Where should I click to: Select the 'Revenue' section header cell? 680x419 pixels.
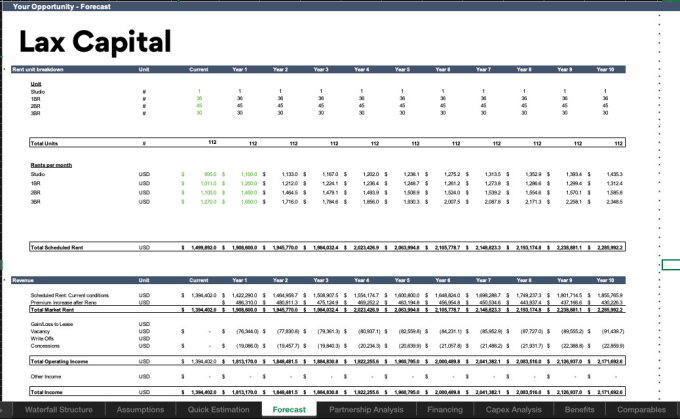(x=23, y=280)
